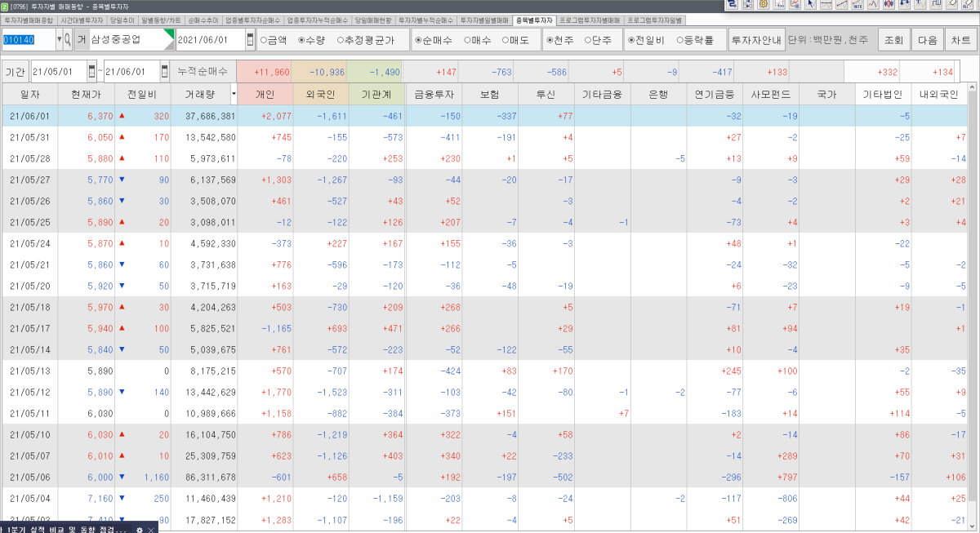Click the date field showing 2021/06/01

point(210,39)
